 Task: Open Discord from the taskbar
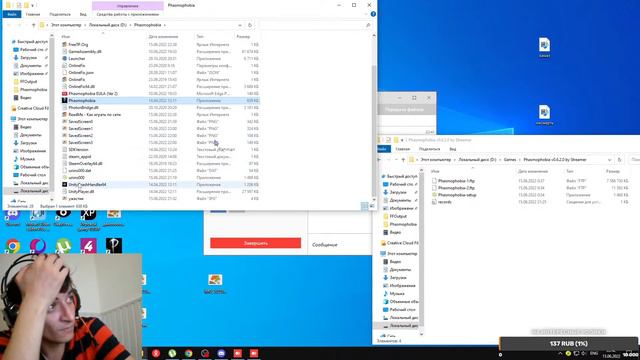point(221,353)
